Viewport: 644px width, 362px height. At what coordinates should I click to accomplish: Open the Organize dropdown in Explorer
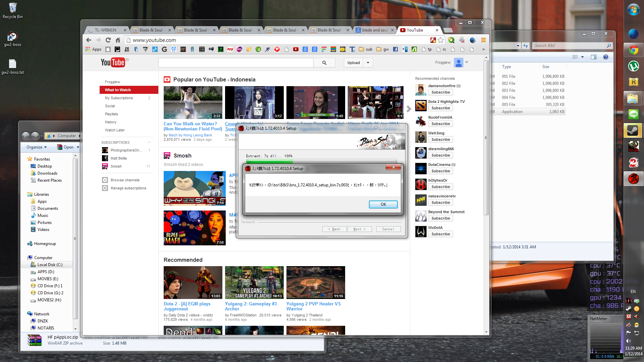pyautogui.click(x=37, y=147)
